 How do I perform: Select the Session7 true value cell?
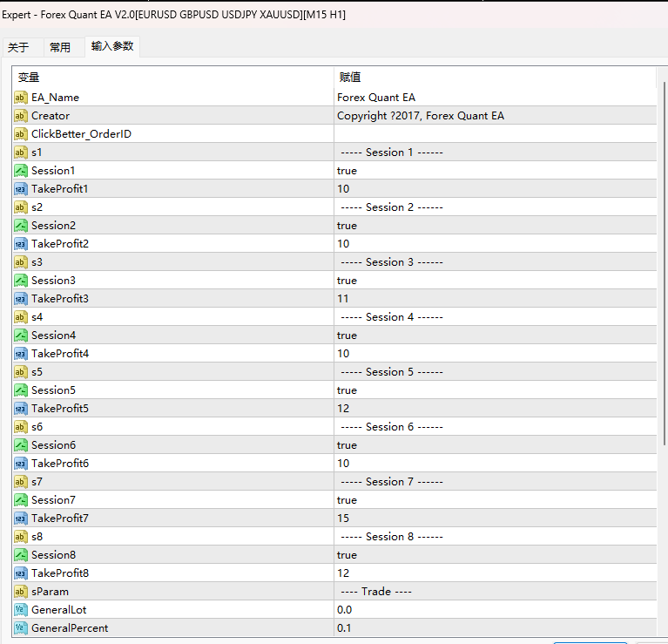click(x=495, y=500)
